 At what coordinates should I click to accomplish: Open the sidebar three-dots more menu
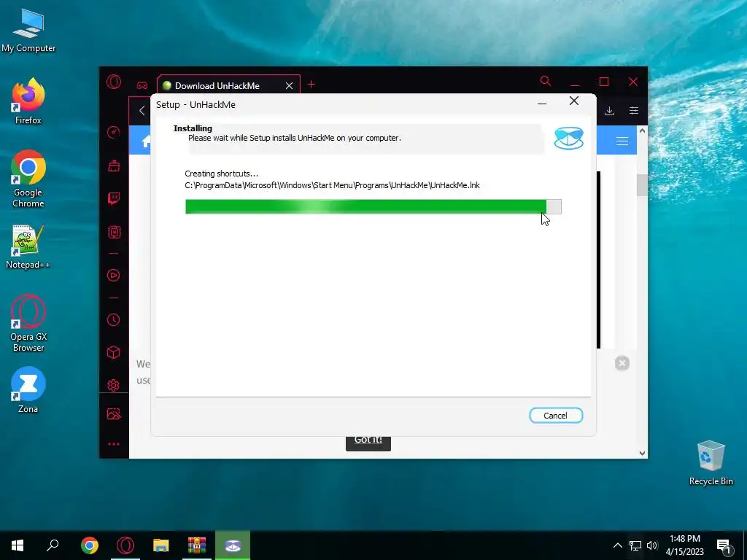tap(113, 444)
